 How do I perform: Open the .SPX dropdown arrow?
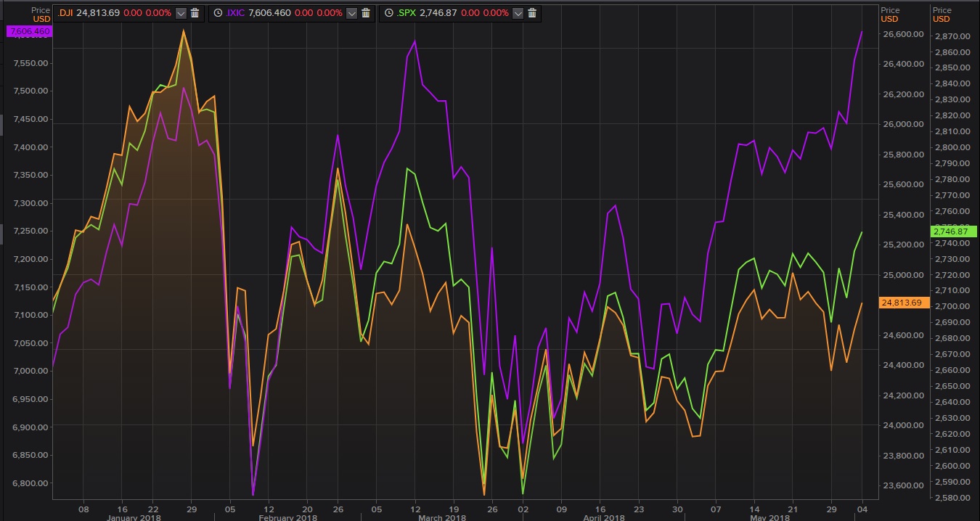(518, 12)
